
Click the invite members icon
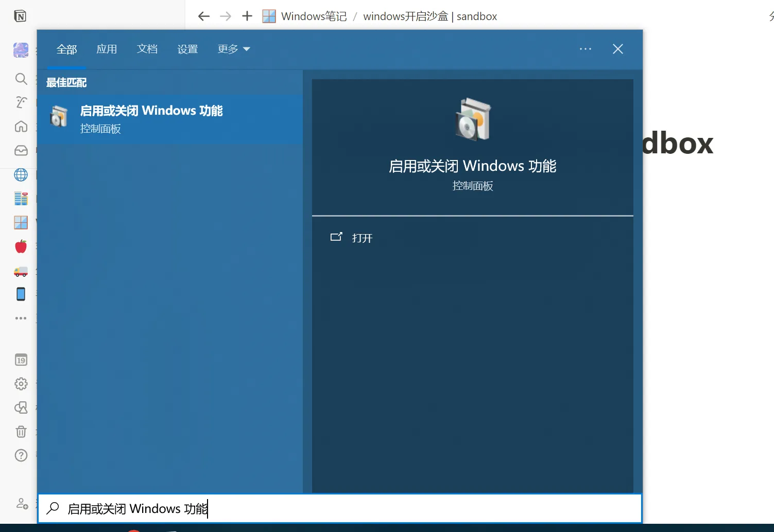pyautogui.click(x=22, y=504)
